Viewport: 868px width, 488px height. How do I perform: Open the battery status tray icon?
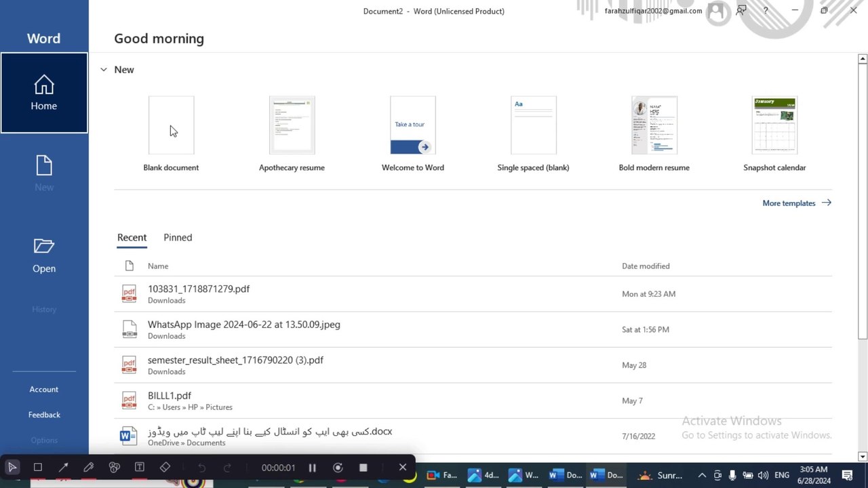[x=748, y=475]
